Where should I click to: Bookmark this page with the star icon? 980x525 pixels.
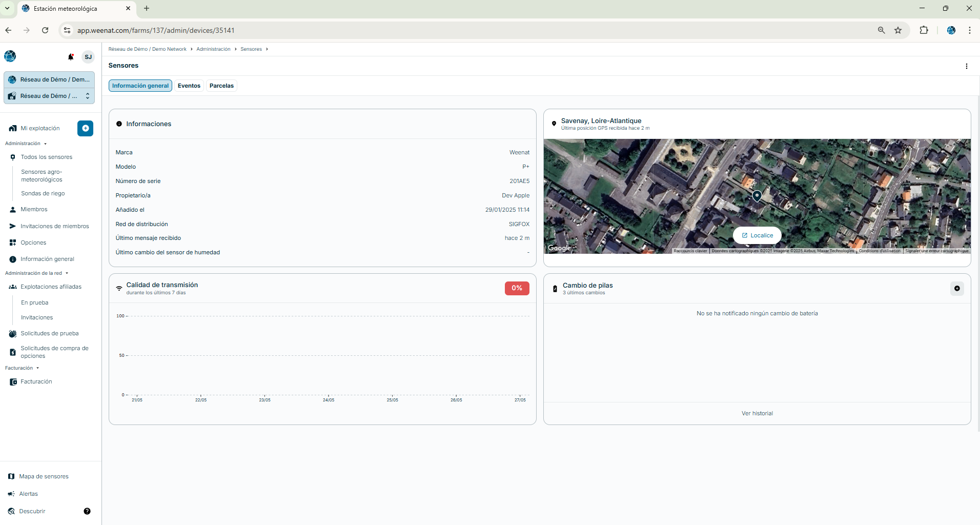[x=898, y=30]
